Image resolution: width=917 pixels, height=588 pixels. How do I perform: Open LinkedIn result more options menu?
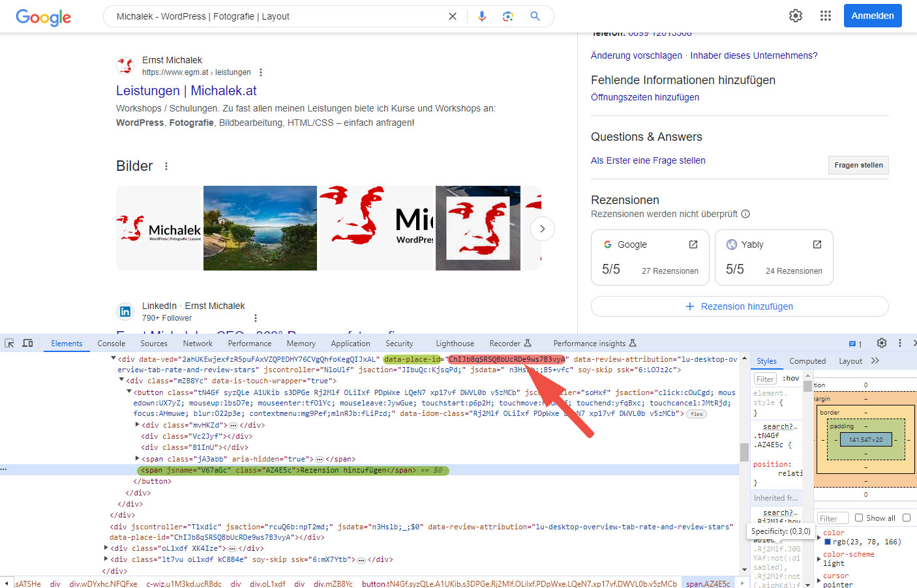256,318
